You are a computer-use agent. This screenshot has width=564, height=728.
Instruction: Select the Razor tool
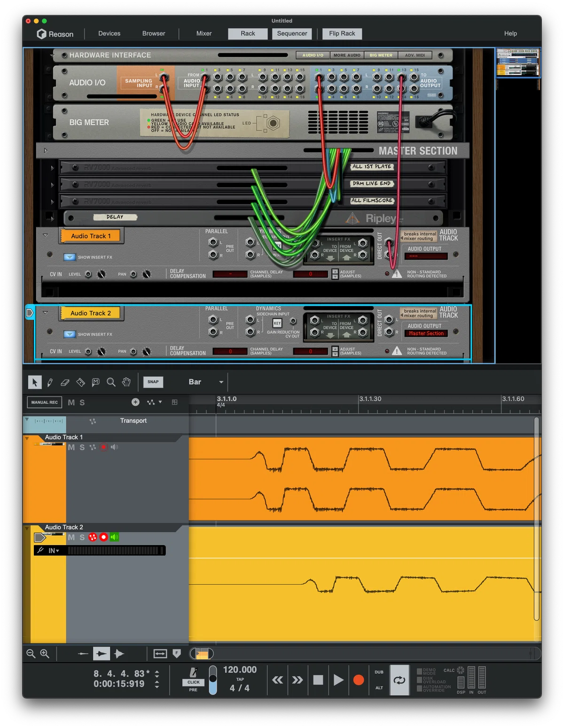pyautogui.click(x=80, y=382)
